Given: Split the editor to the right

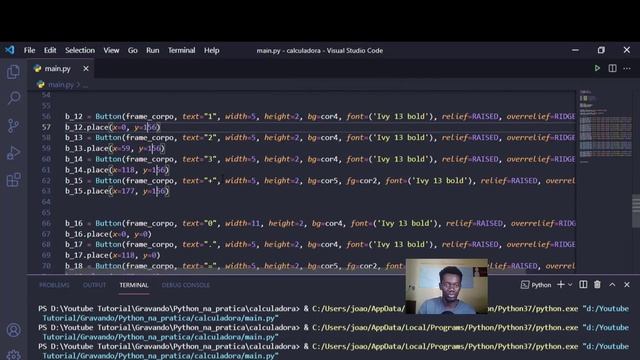Looking at the screenshot, I should (x=612, y=68).
